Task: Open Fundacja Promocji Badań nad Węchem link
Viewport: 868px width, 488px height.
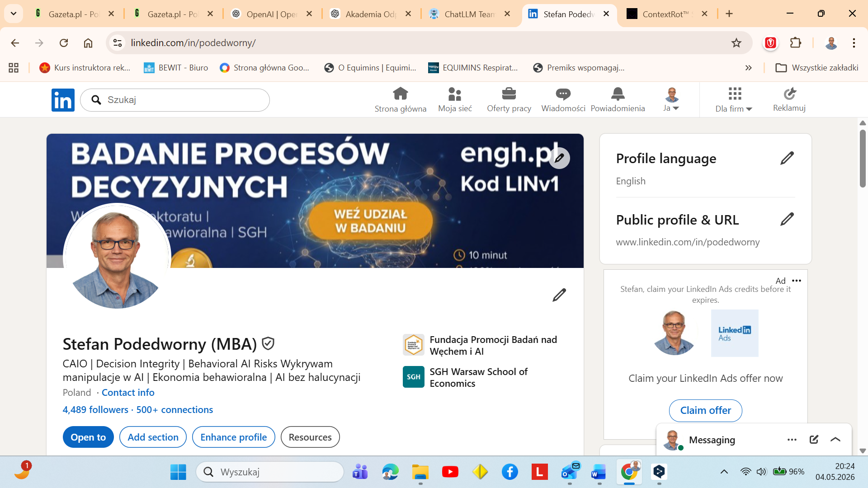Action: point(480,345)
